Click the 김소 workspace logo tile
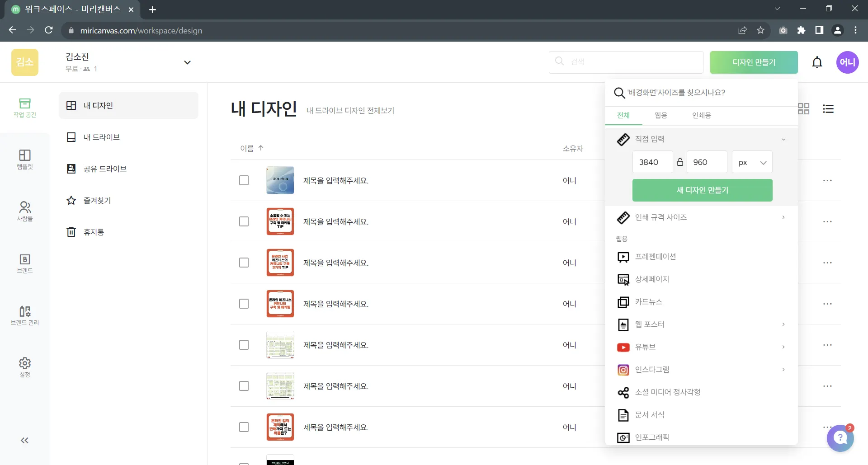 (x=25, y=62)
